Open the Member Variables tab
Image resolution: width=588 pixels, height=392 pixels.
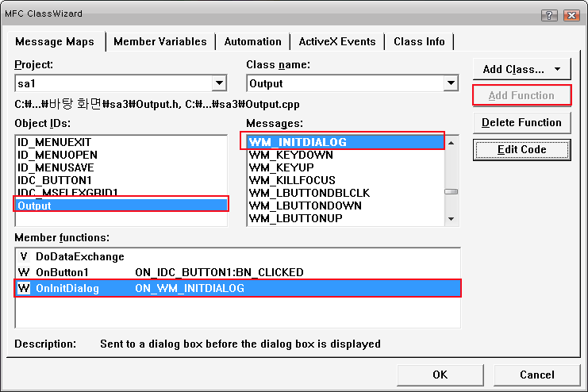pos(160,41)
